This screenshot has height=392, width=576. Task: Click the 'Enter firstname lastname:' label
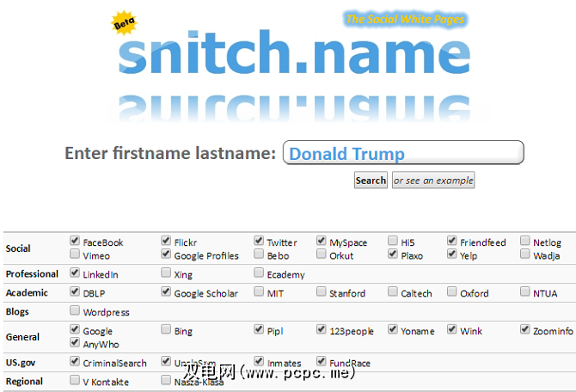pyautogui.click(x=170, y=153)
